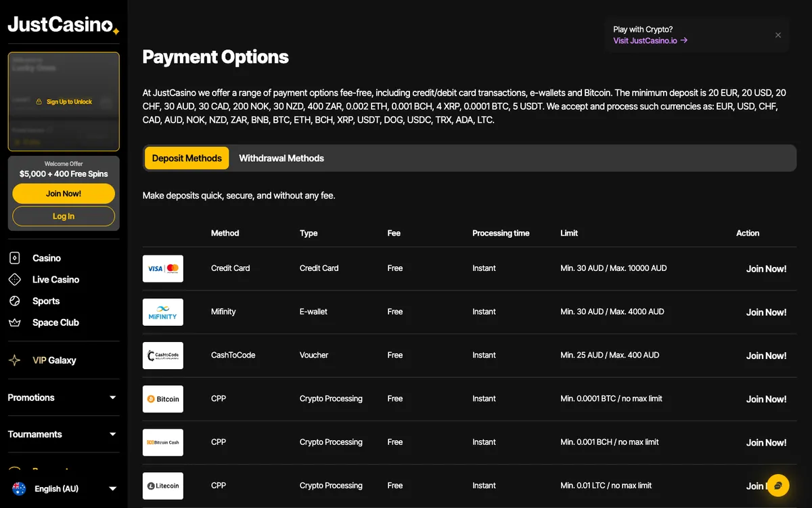
Task: Click the Mifinity payment logo
Action: pos(163,312)
